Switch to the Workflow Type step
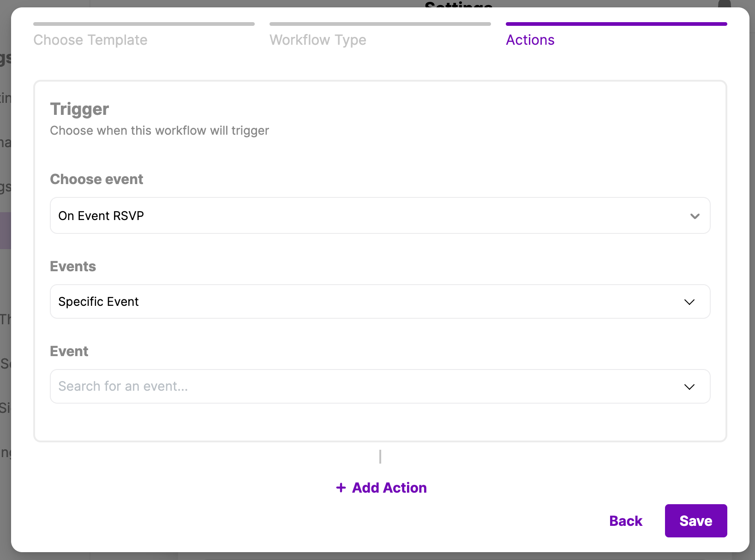Image resolution: width=755 pixels, height=560 pixels. pyautogui.click(x=318, y=40)
